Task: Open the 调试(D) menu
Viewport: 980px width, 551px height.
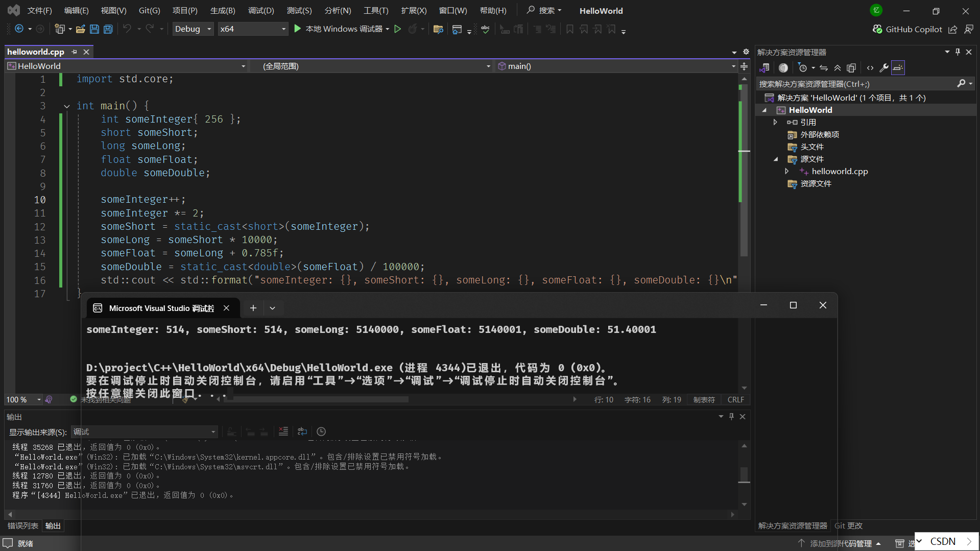Action: (261, 10)
